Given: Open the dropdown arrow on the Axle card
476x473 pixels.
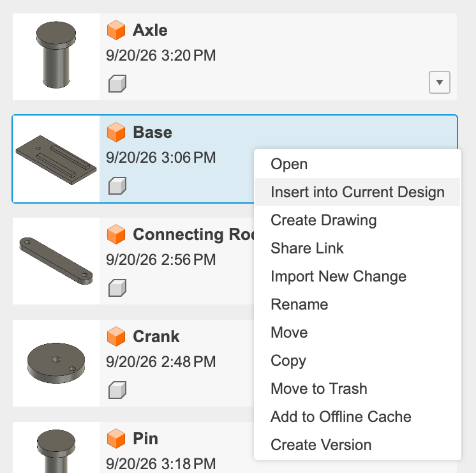Looking at the screenshot, I should click(x=439, y=82).
